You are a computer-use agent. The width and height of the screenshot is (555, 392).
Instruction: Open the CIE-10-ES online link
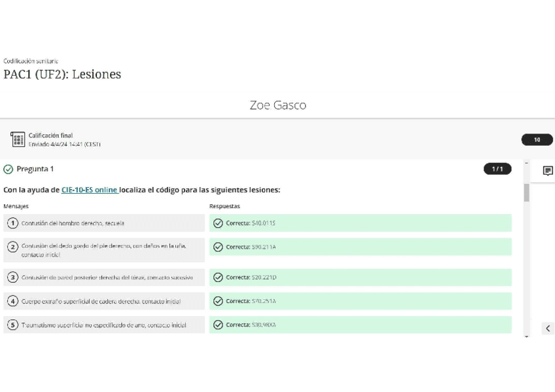(90, 190)
